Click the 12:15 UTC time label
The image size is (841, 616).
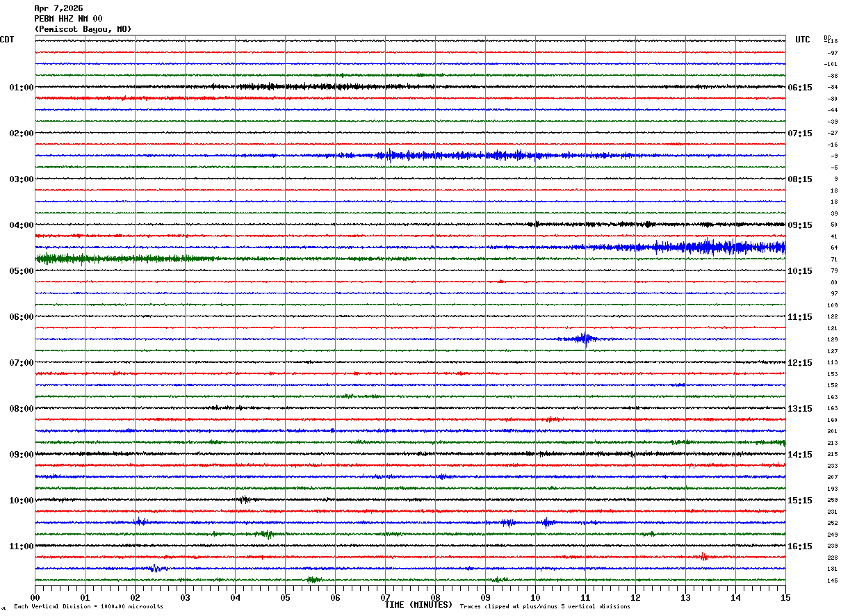click(x=800, y=363)
